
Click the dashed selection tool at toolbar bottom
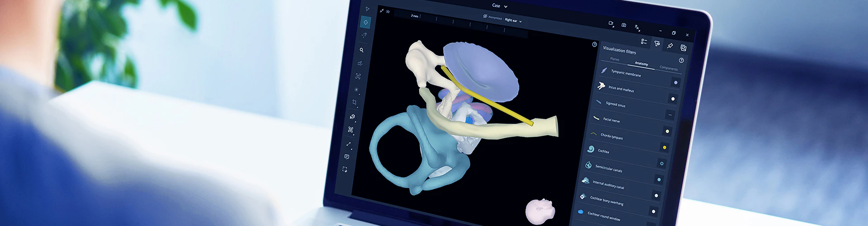(345, 169)
